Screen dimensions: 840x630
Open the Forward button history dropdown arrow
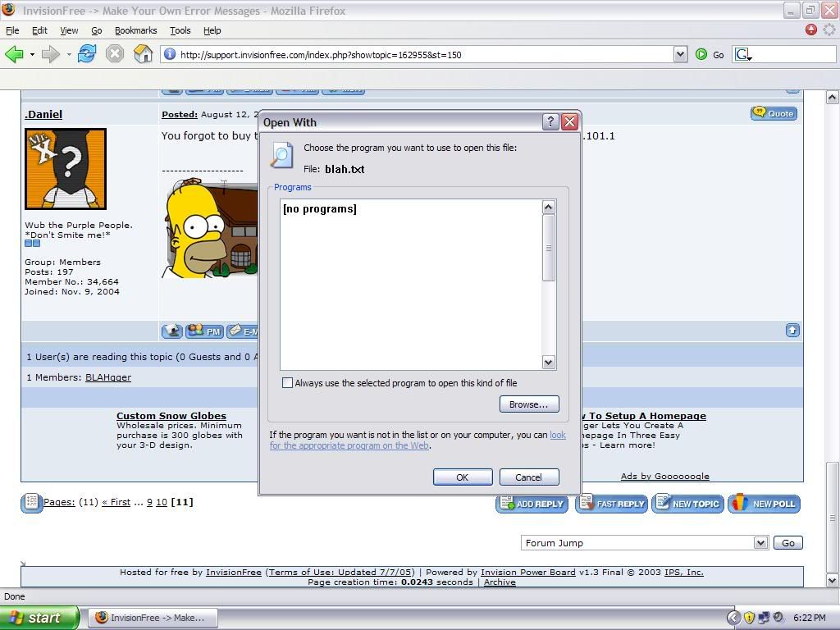click(69, 55)
